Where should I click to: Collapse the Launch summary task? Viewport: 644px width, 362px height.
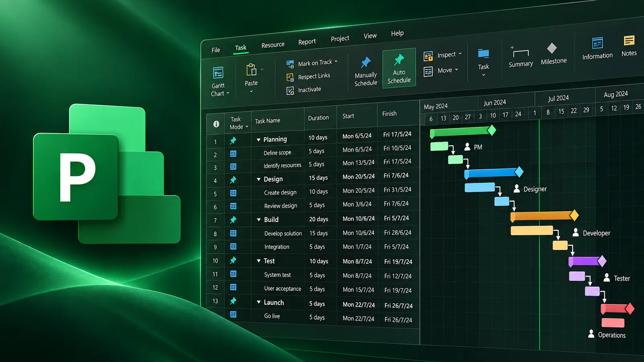click(x=259, y=302)
